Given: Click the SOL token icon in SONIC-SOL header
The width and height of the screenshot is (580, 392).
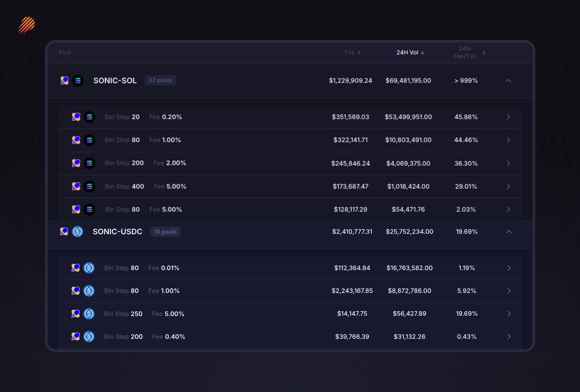Looking at the screenshot, I should (78, 81).
